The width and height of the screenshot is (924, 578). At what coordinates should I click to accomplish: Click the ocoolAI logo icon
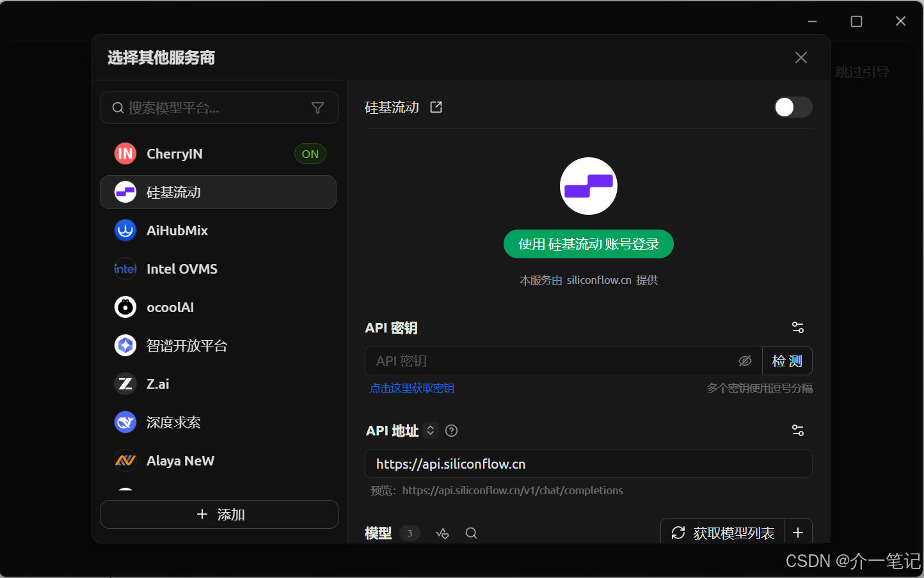point(125,307)
